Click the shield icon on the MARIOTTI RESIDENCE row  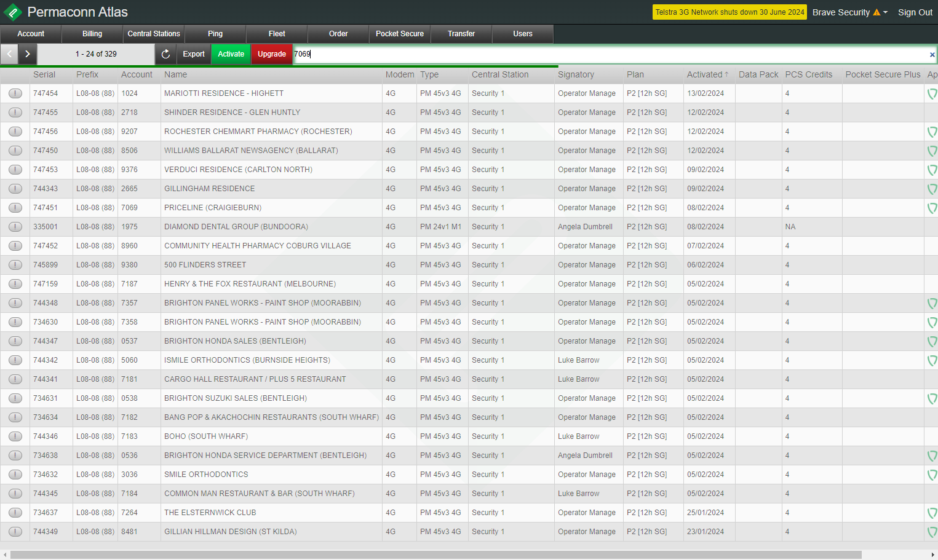click(932, 94)
